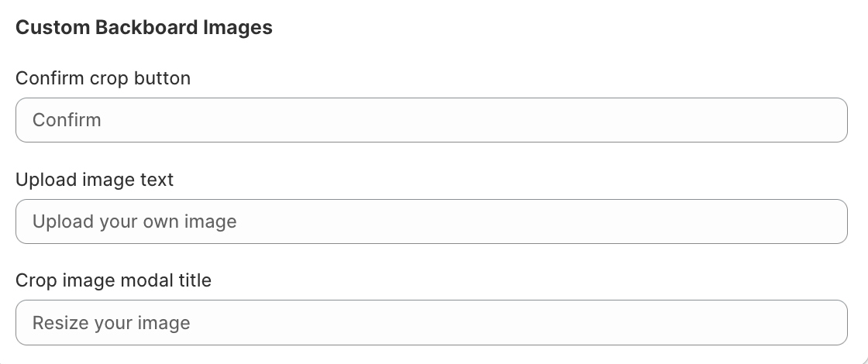Image resolution: width=868 pixels, height=364 pixels.
Task: Select the middle text field for upload text
Action: [x=431, y=221]
